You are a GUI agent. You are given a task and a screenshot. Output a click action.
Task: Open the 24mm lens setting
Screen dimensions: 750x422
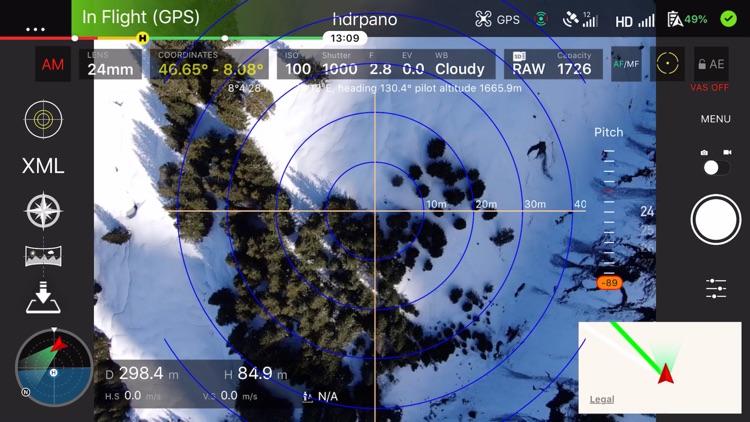pyautogui.click(x=110, y=64)
